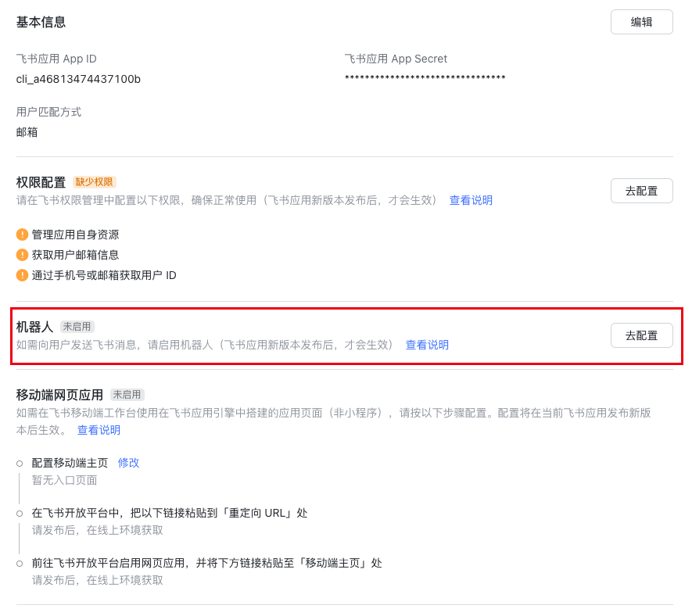Open 查看说明 link under 权限配置
The height and width of the screenshot is (616, 692).
[471, 200]
